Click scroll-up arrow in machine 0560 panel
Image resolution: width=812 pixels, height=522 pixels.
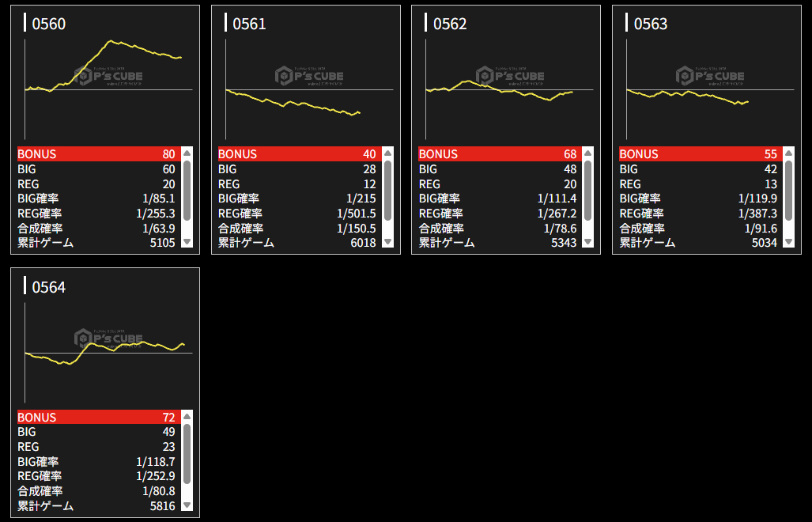click(187, 153)
